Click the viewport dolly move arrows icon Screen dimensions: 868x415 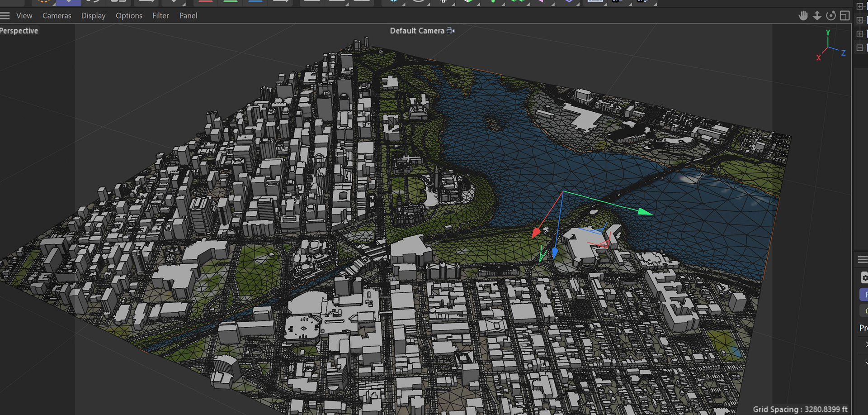coord(817,16)
